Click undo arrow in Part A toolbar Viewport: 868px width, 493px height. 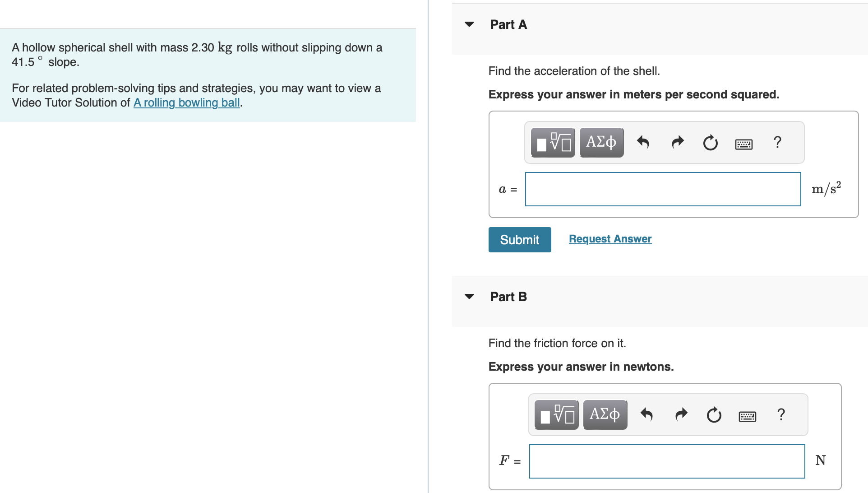[x=643, y=143]
